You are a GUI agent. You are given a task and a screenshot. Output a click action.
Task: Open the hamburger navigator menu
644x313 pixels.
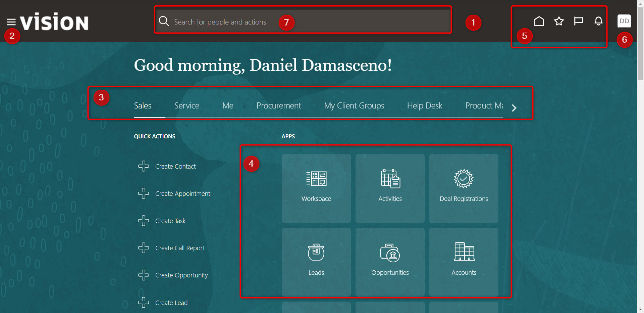click(x=11, y=22)
